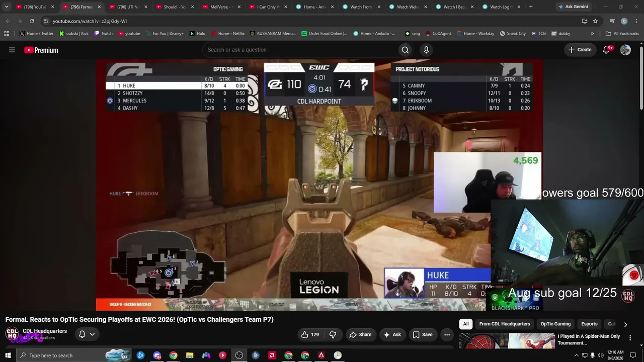Viewport: 644px width, 362px height.
Task: Click the YouTube Premium logo
Action: click(41, 50)
